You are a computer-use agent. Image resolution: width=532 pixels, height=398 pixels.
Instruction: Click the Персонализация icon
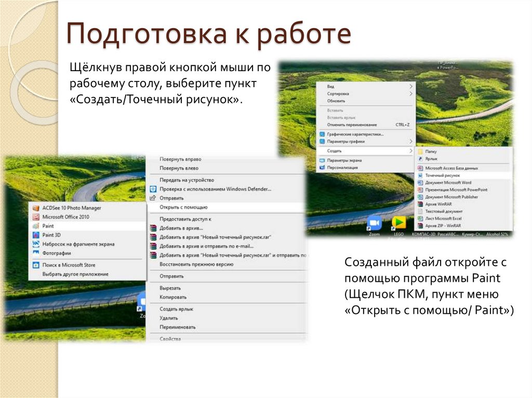(322, 168)
